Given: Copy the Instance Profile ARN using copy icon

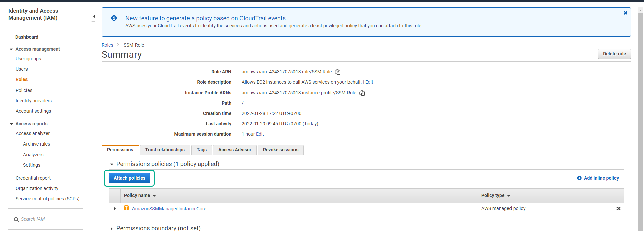Looking at the screenshot, I should 362,93.
